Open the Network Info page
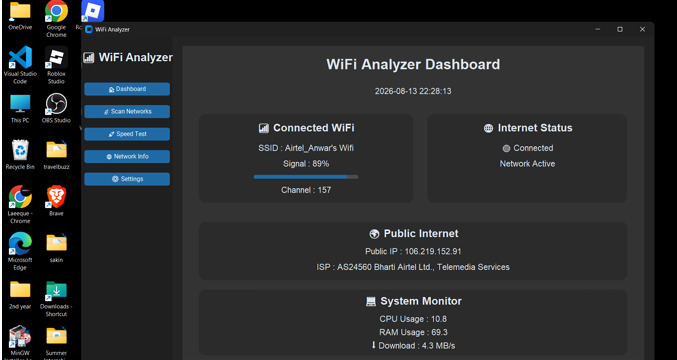The image size is (677, 360). [x=127, y=156]
